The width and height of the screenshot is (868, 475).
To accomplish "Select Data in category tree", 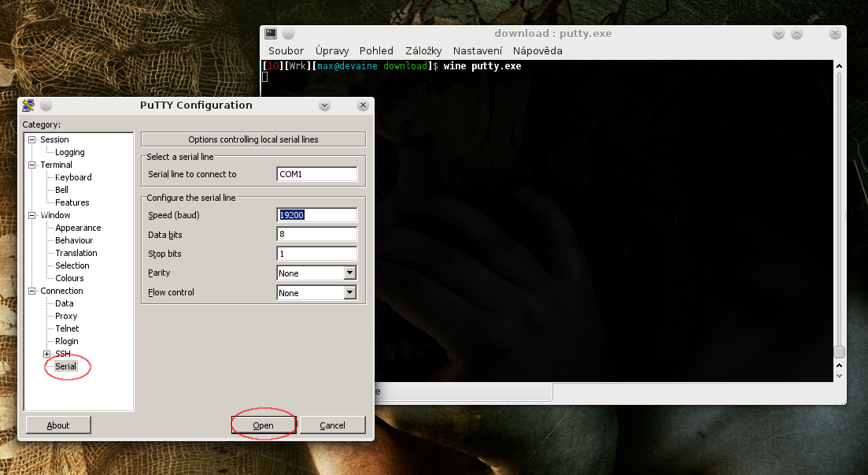I will (65, 303).
